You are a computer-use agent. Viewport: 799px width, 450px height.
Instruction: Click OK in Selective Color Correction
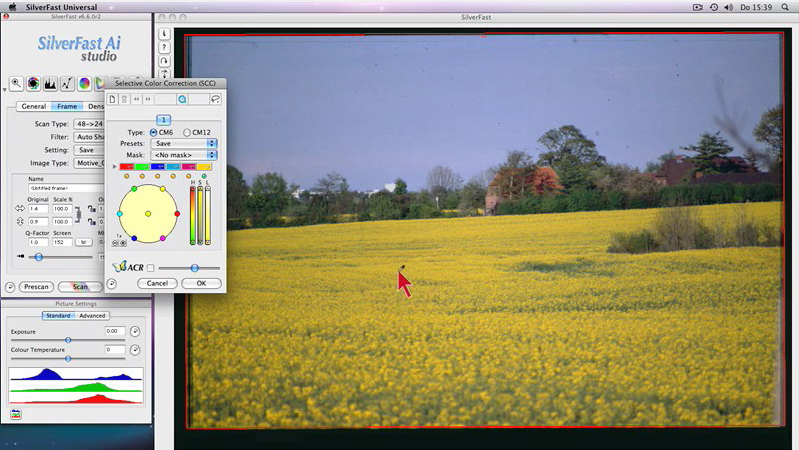pyautogui.click(x=201, y=283)
